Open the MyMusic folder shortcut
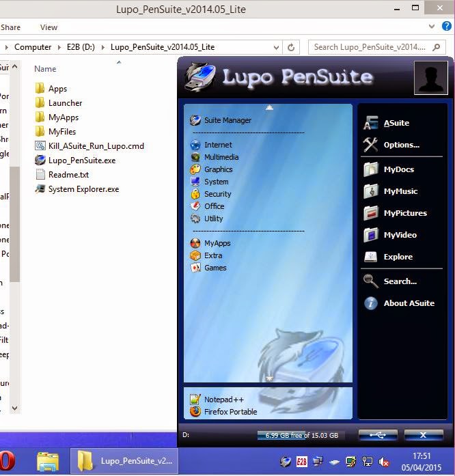Viewport: 455px width, 476px height. (391, 191)
